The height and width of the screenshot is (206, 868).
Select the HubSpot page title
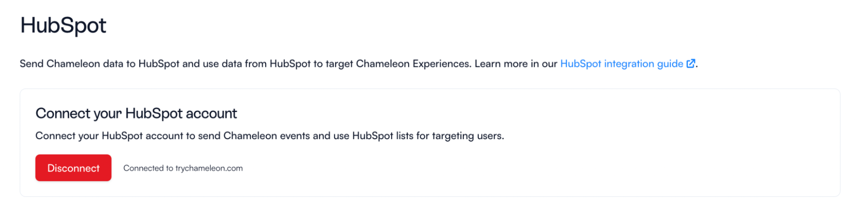(63, 26)
